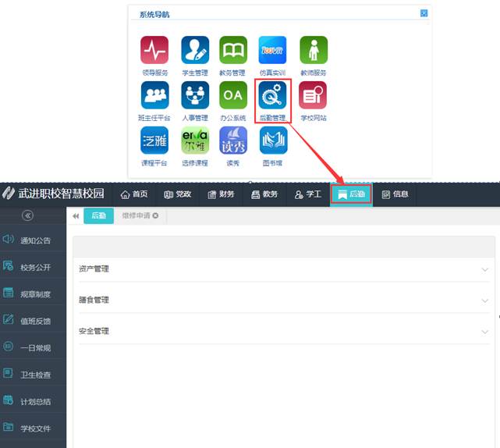Collapse the left sidebar with double-arrow icon
Viewport: 500px width, 448px height.
tap(27, 215)
